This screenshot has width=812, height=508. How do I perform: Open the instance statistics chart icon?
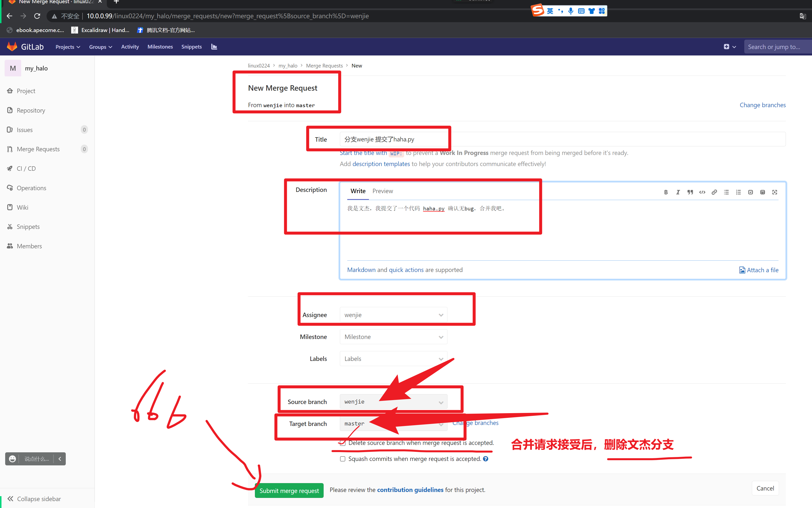tap(214, 47)
